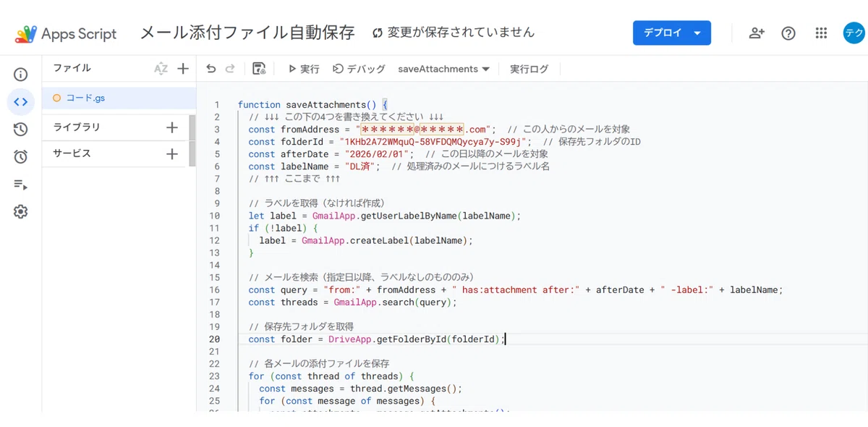Image resolution: width=868 pixels, height=427 pixels.
Task: Click the comment 各メールの添付ファイルを保存
Action: (319, 363)
